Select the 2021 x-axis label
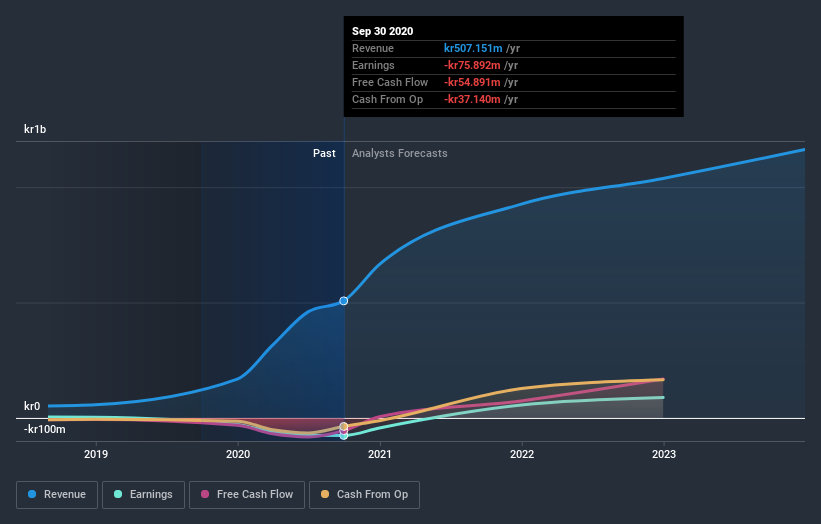The image size is (821, 524). [x=380, y=454]
